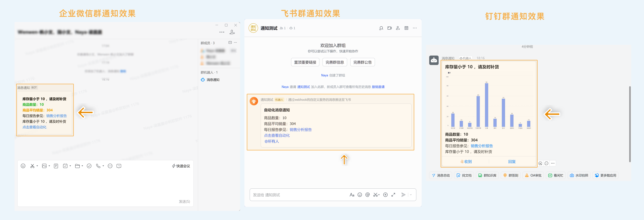Click the 发送(S) send button in WeCom
Viewport: 644px width, 220px height.
tap(184, 202)
